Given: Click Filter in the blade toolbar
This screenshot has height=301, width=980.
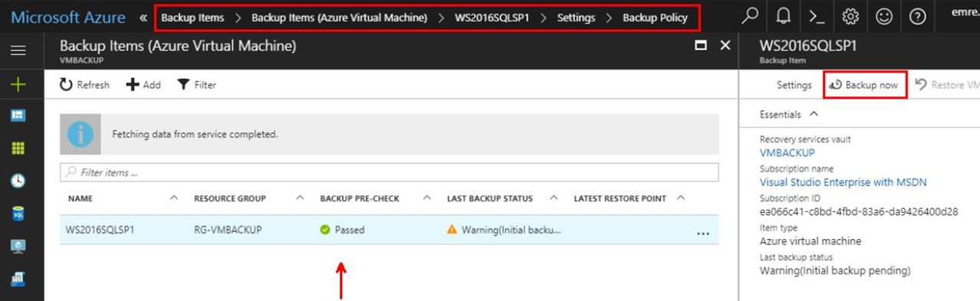Looking at the screenshot, I should coord(196,85).
